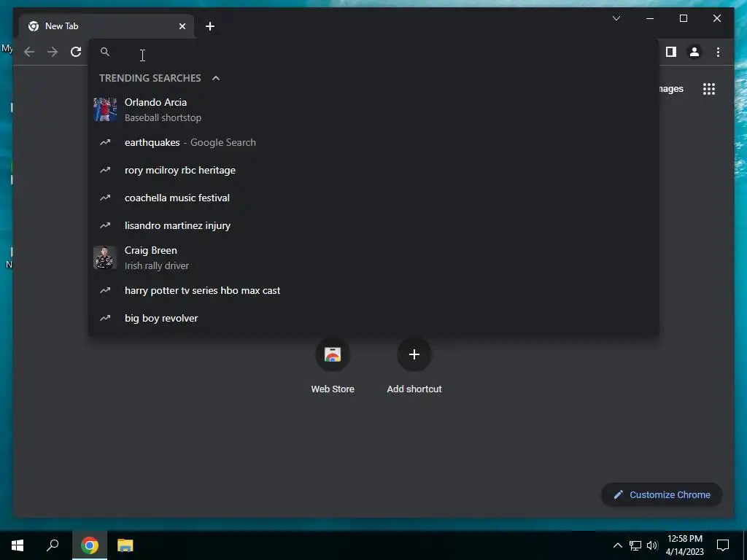The width and height of the screenshot is (747, 560).
Task: Open taskbar search magnifier
Action: point(53,545)
